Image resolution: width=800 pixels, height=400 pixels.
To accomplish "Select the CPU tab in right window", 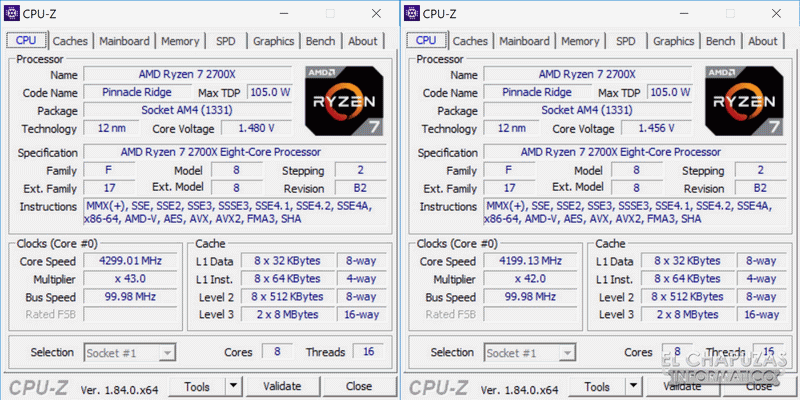I will tap(426, 40).
